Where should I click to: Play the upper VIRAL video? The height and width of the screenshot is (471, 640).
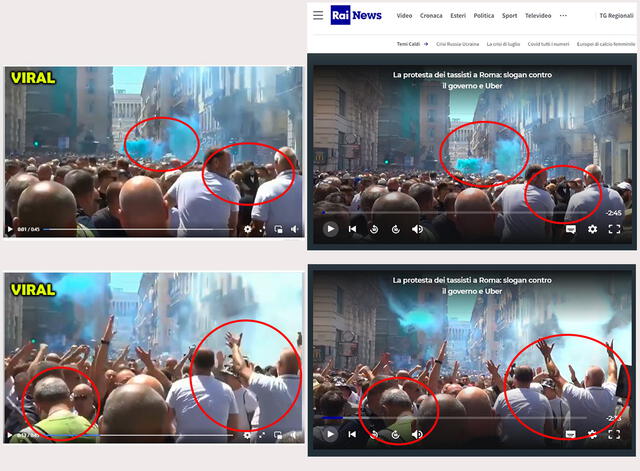[10, 229]
